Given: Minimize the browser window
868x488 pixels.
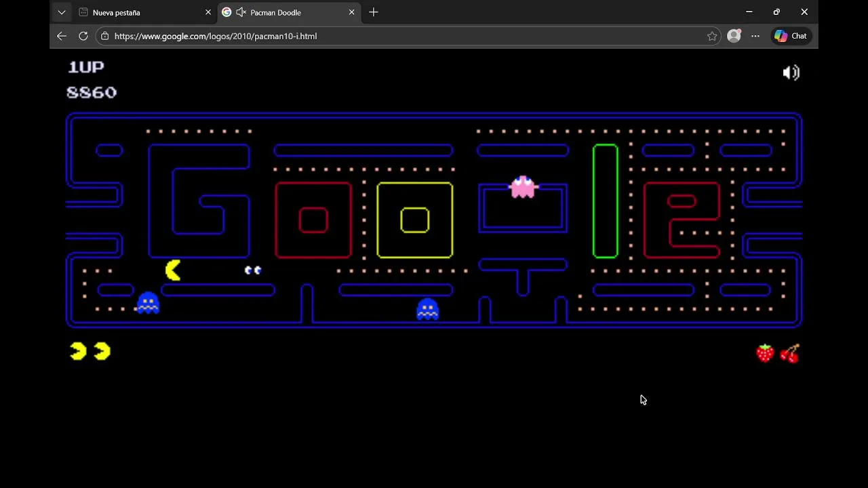Looking at the screenshot, I should coord(749,12).
